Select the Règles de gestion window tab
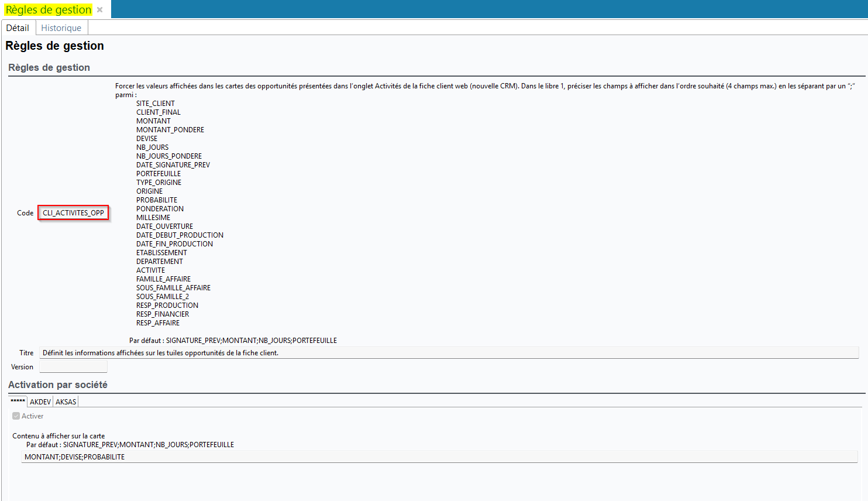 (x=49, y=10)
